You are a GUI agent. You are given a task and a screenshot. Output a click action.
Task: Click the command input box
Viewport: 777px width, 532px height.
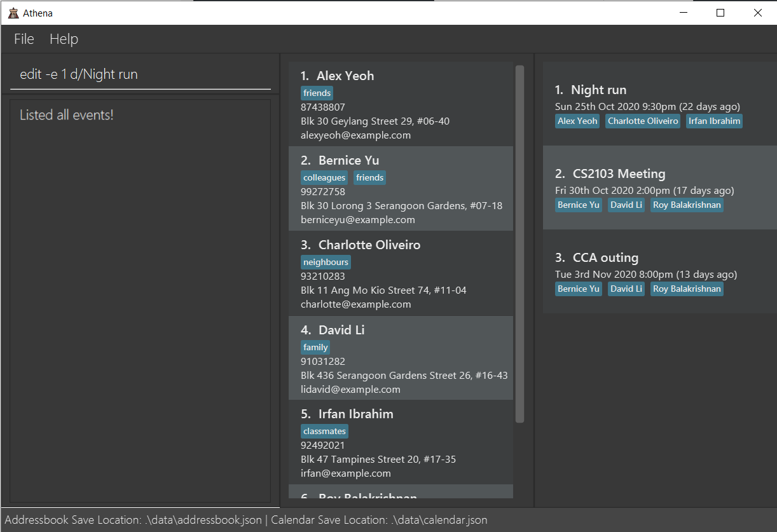(x=141, y=74)
